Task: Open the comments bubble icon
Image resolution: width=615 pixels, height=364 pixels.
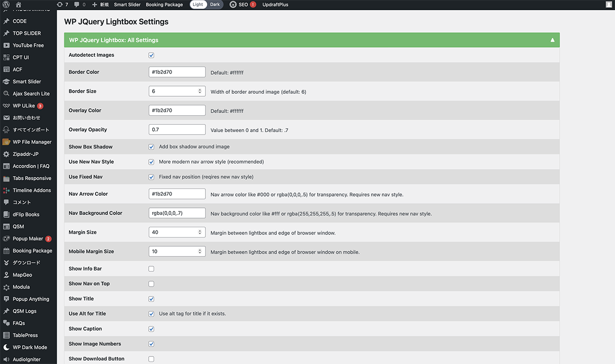Action: coord(77,5)
